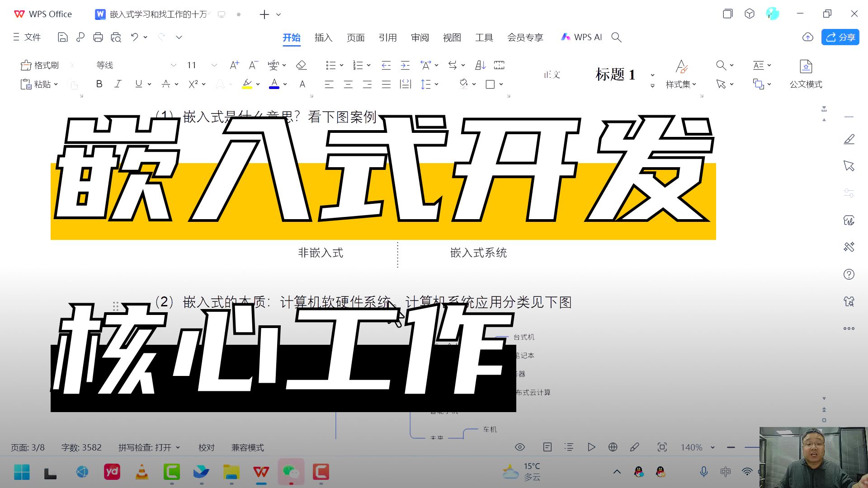Switch to the 引用 References tab

tap(387, 38)
